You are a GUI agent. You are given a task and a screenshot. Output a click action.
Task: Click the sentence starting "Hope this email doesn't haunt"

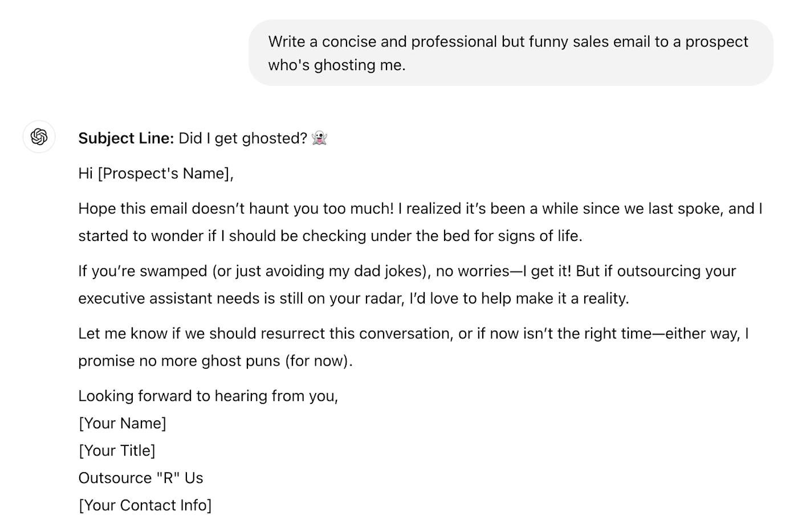click(x=236, y=208)
